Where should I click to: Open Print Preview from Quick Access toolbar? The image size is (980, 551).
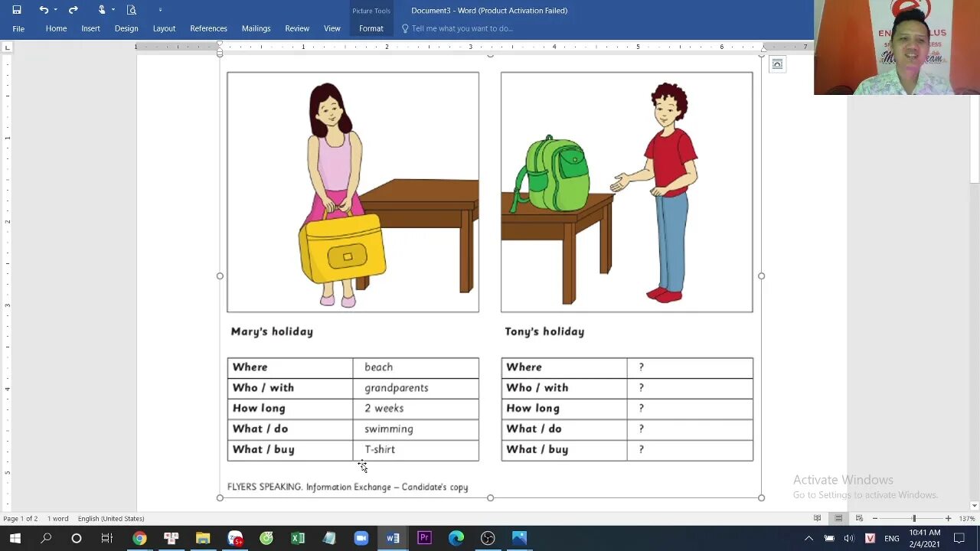click(x=132, y=10)
